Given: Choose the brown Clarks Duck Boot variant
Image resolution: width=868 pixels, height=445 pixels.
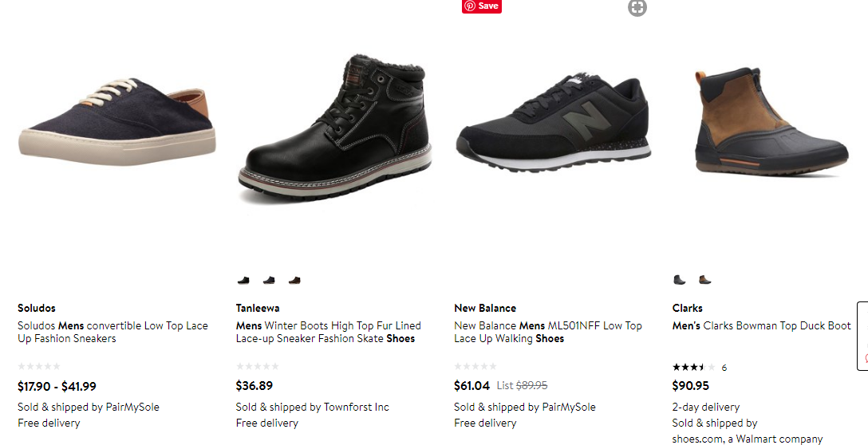Looking at the screenshot, I should pos(704,280).
